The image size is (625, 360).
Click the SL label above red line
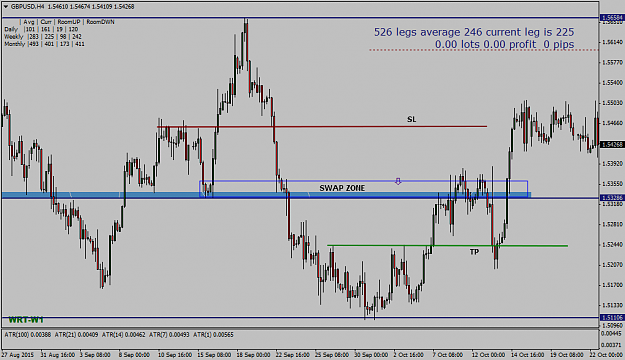tap(411, 120)
